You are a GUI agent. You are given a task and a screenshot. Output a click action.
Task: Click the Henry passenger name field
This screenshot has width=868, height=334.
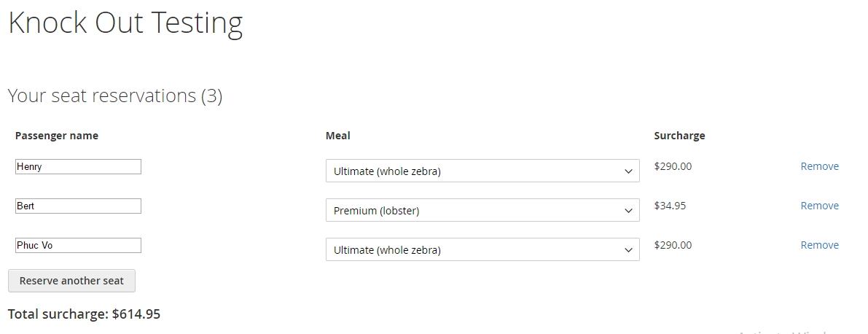point(78,167)
